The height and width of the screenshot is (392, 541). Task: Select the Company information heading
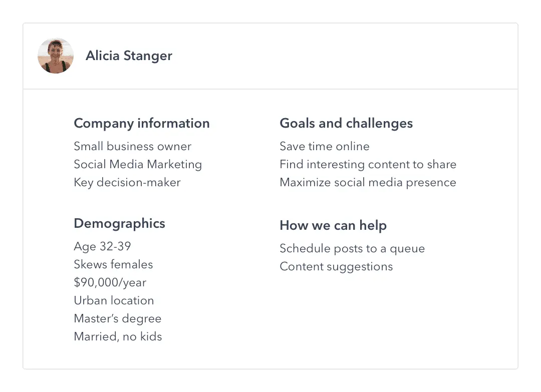click(x=142, y=123)
